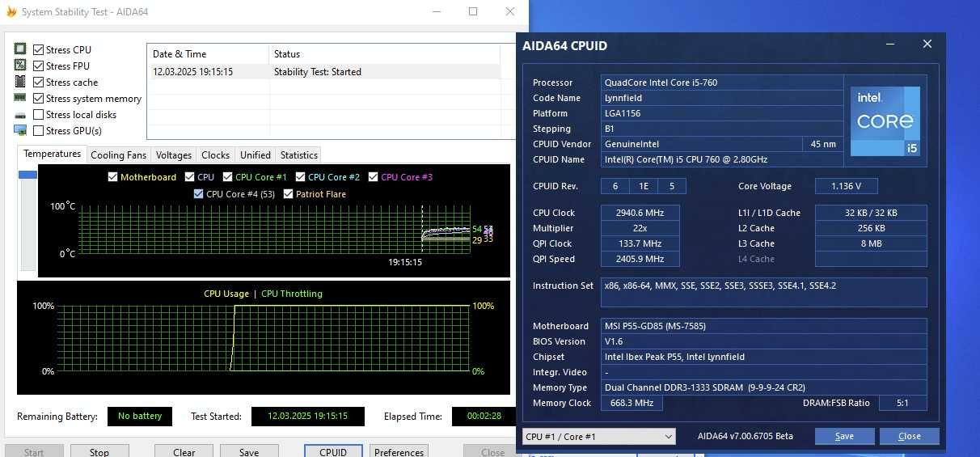Toggle CPU Core #1 graph checkbox
This screenshot has height=457, width=980.
pyautogui.click(x=227, y=177)
